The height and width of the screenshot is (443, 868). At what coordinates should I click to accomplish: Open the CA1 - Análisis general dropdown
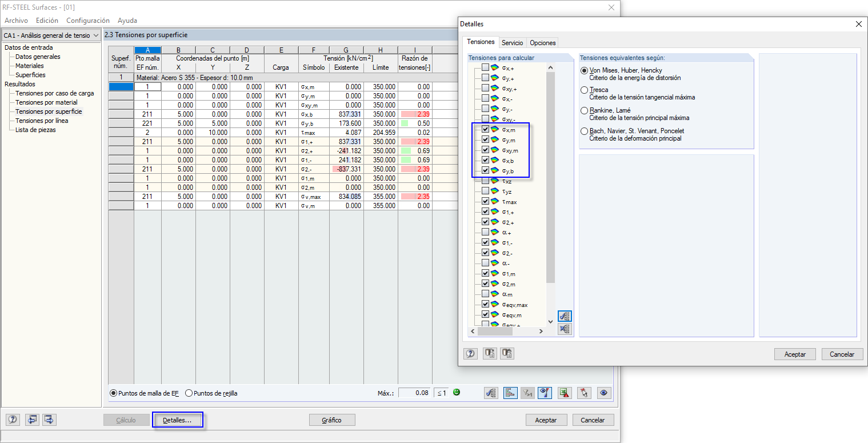point(51,35)
